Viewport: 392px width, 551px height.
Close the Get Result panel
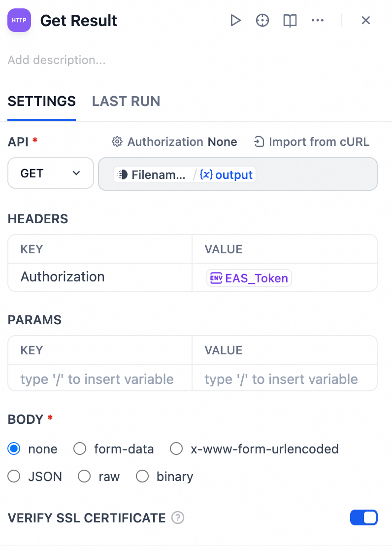point(365,20)
